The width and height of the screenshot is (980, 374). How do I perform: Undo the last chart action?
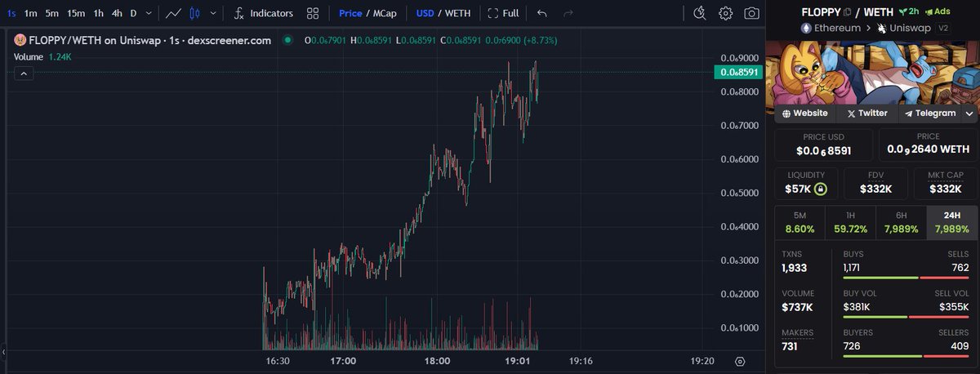coord(543,13)
